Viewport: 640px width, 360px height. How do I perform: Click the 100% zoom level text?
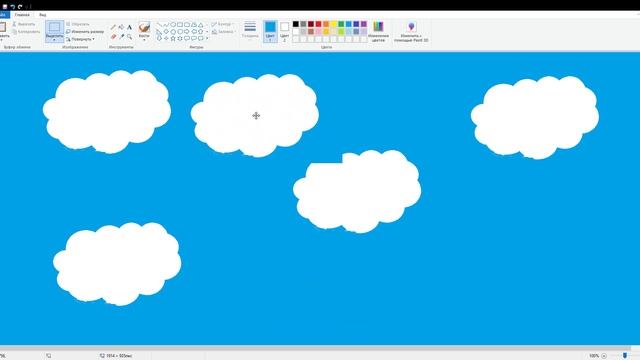[x=594, y=356]
